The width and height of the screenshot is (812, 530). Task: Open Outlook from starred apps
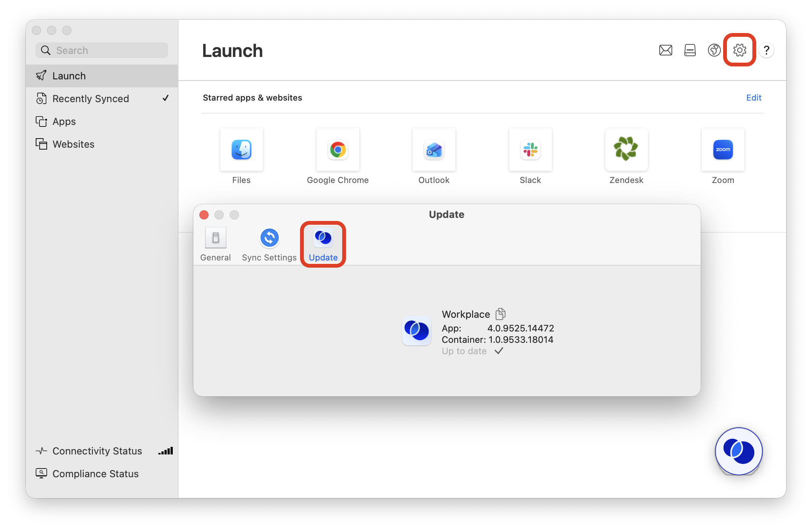[x=434, y=150]
